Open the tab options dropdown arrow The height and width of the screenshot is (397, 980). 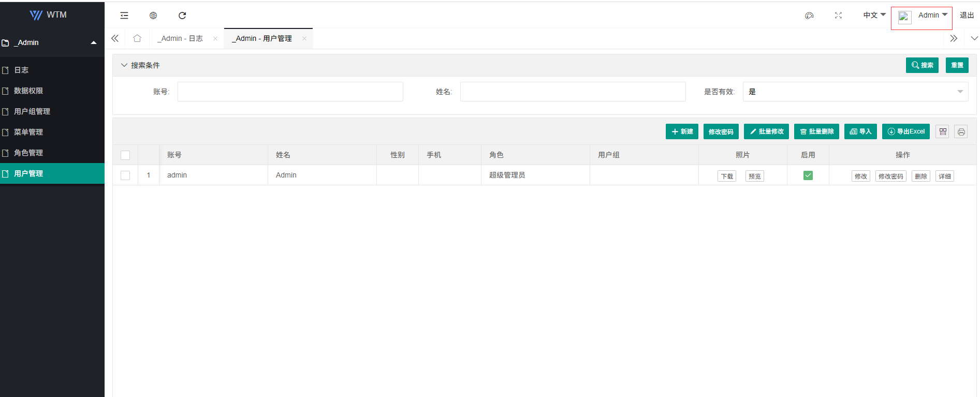click(974, 38)
